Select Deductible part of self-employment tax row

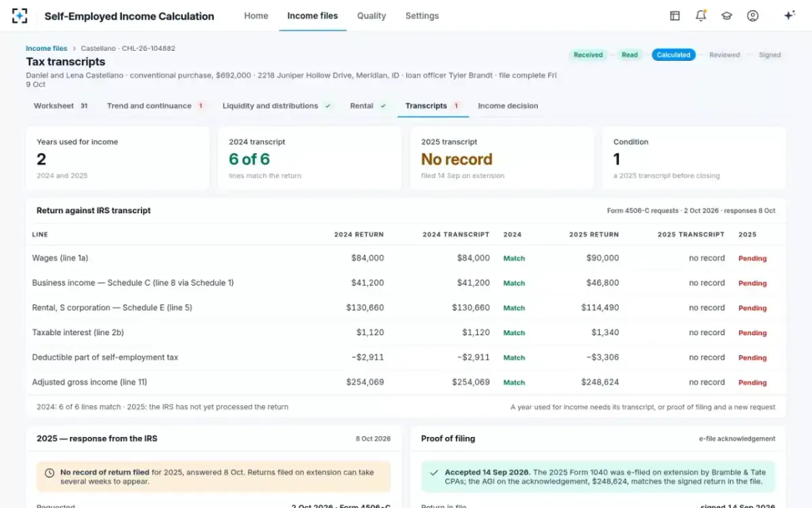point(406,358)
